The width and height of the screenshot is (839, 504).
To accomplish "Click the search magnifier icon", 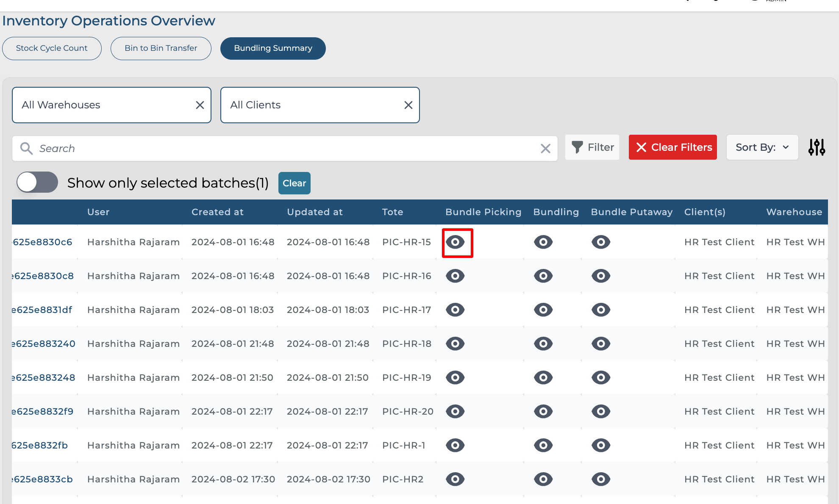I will [x=27, y=148].
